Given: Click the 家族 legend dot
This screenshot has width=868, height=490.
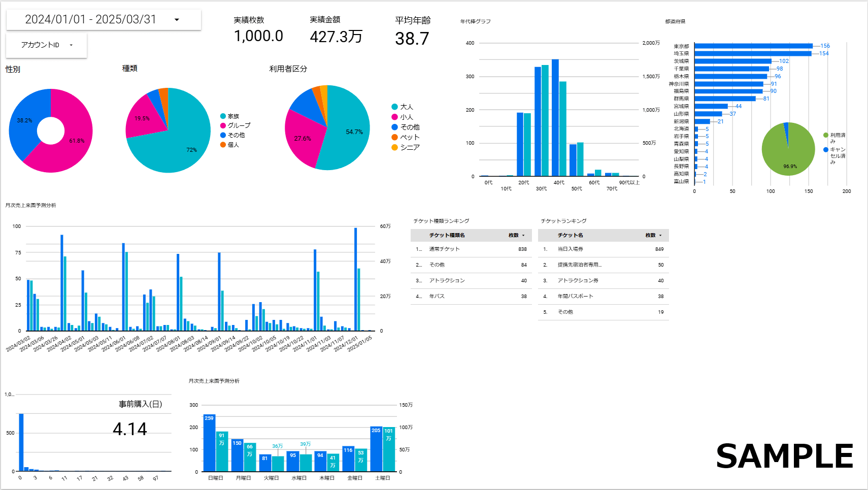Looking at the screenshot, I should coord(223,116).
